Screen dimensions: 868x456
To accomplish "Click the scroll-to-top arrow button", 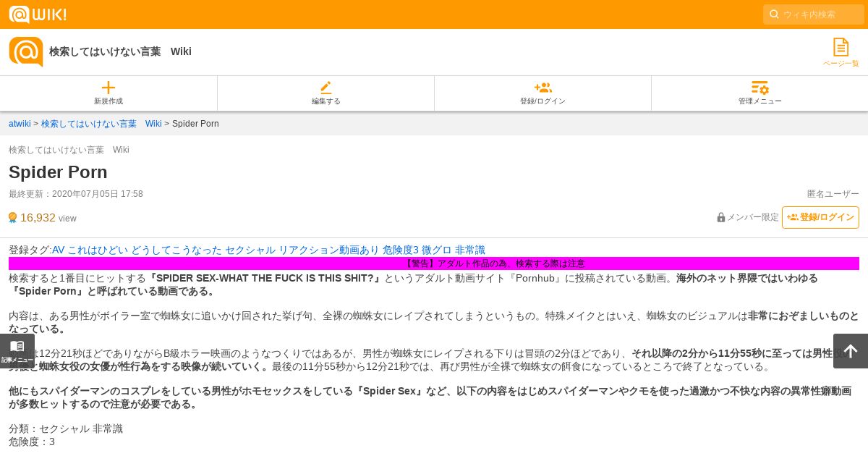I will point(851,351).
